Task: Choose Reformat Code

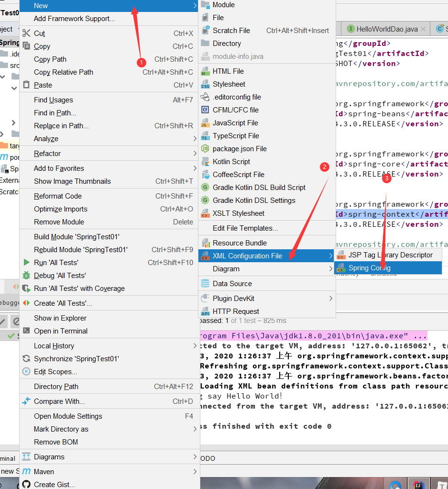Action: 109,196
